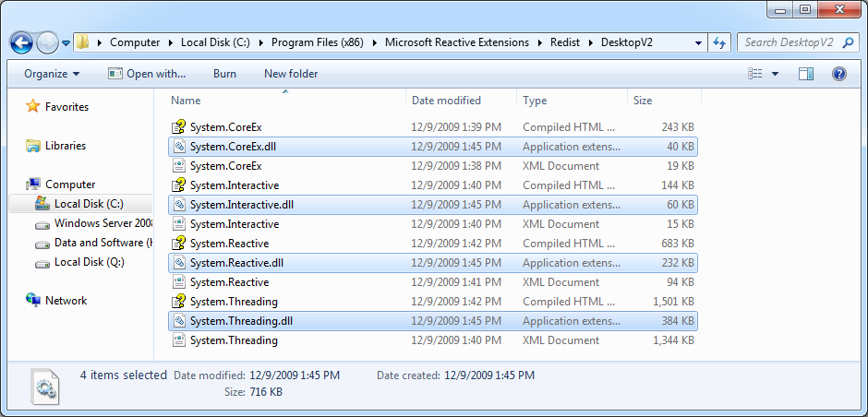Click the Network globe icon
The image size is (868, 417).
pos(33,300)
